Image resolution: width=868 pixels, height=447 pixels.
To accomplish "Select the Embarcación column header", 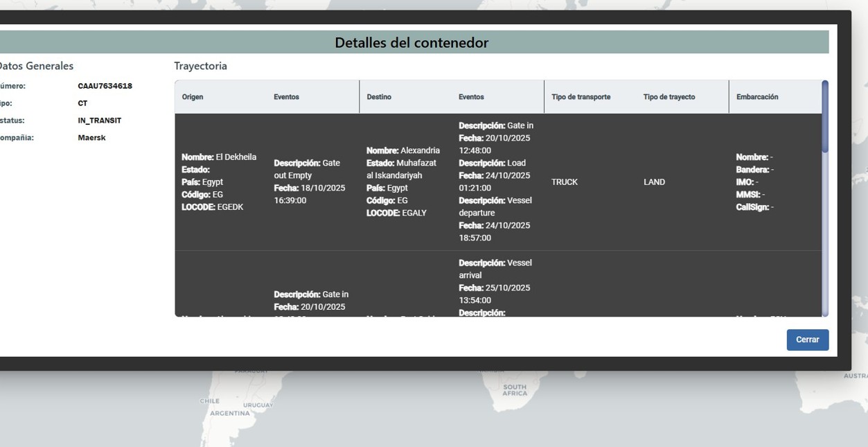I will (x=757, y=97).
